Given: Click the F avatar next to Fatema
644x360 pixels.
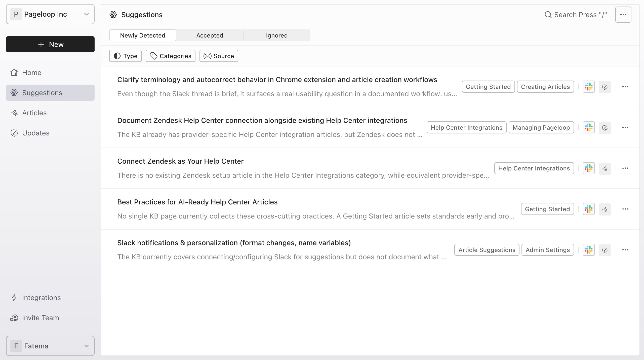Looking at the screenshot, I should point(16,346).
